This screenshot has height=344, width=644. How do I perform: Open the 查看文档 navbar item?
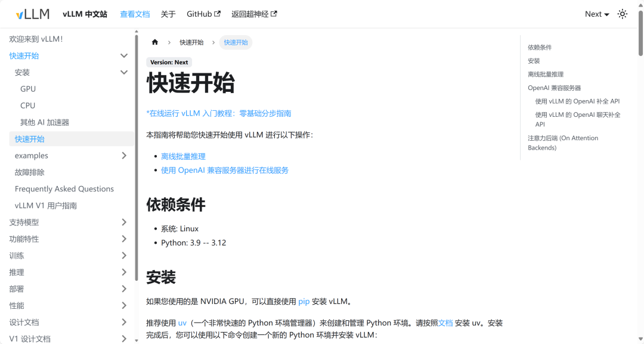(135, 14)
